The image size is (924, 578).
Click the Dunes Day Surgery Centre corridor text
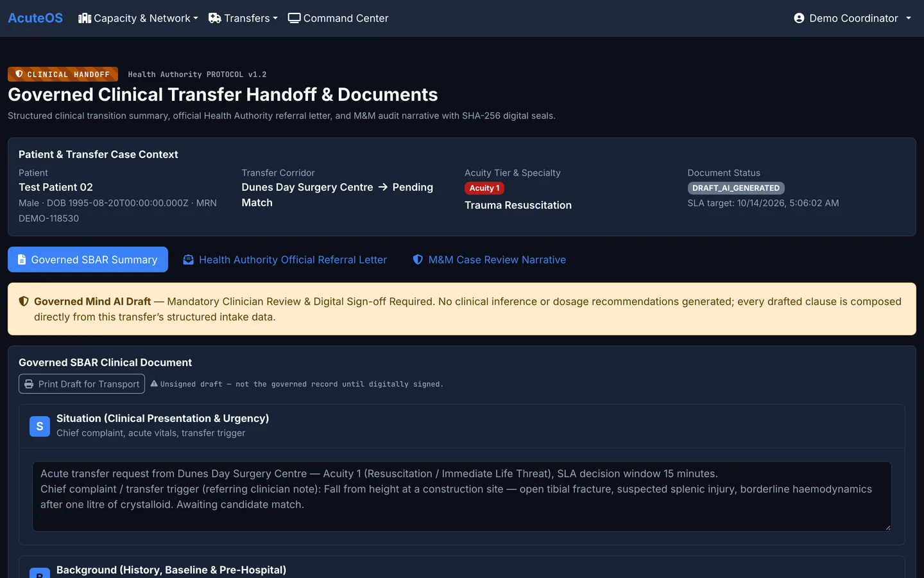pos(307,187)
